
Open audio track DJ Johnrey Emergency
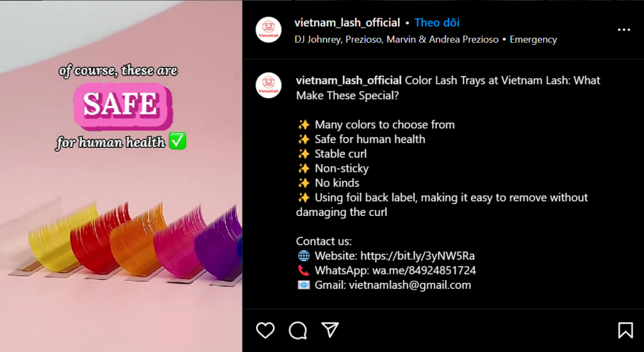click(x=426, y=40)
